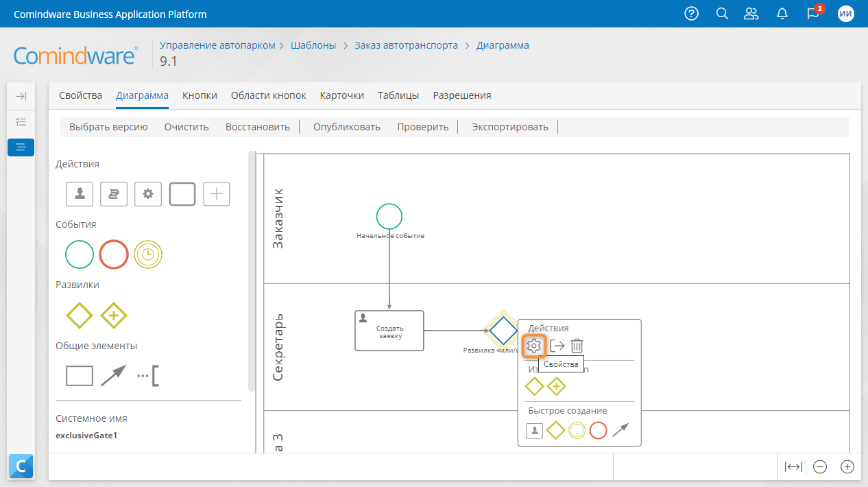Quick-create connector arrow from popup

[620, 431]
